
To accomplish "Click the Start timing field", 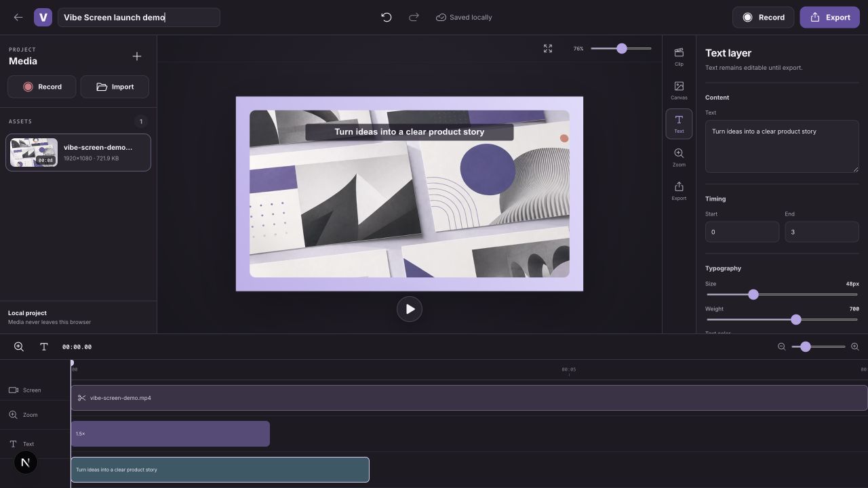I will (742, 232).
